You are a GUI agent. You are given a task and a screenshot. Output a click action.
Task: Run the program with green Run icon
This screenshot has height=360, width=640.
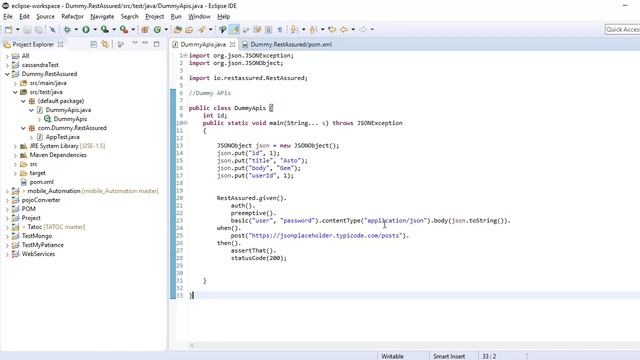[86, 29]
